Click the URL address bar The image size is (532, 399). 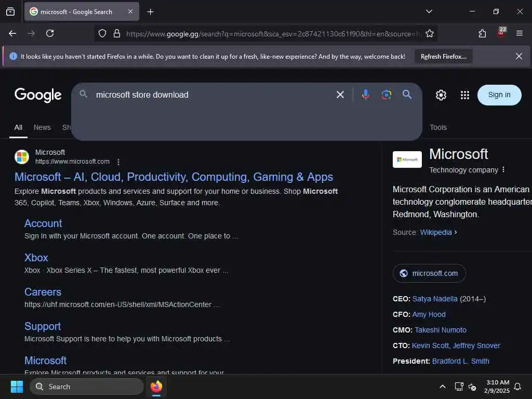coord(273,34)
